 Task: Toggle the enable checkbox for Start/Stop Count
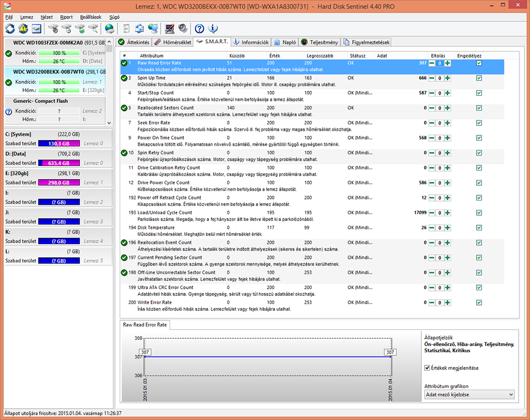pos(479,93)
